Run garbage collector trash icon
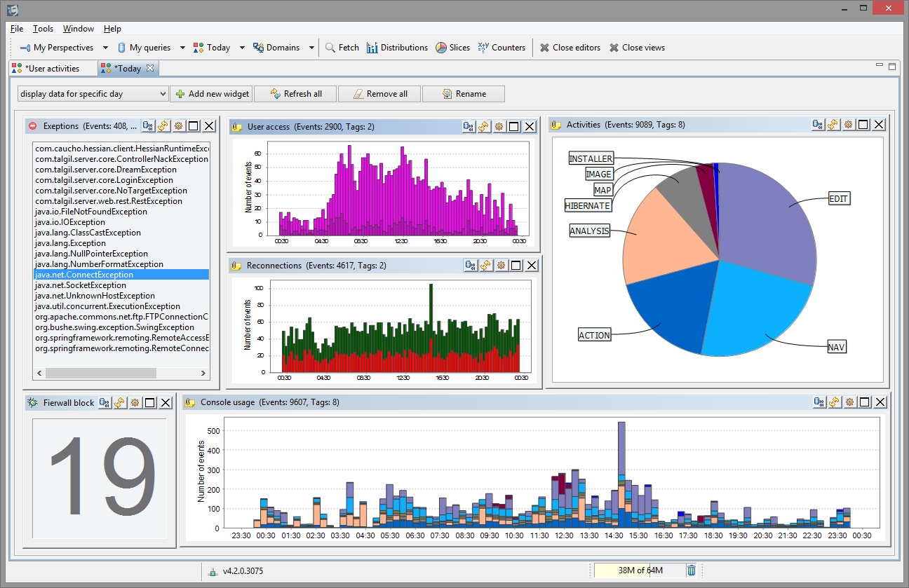Screen dimensions: 909x588 692,570
